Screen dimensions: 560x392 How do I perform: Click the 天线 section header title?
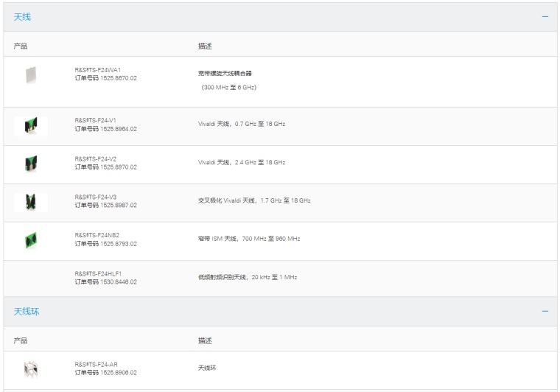[x=22, y=17]
